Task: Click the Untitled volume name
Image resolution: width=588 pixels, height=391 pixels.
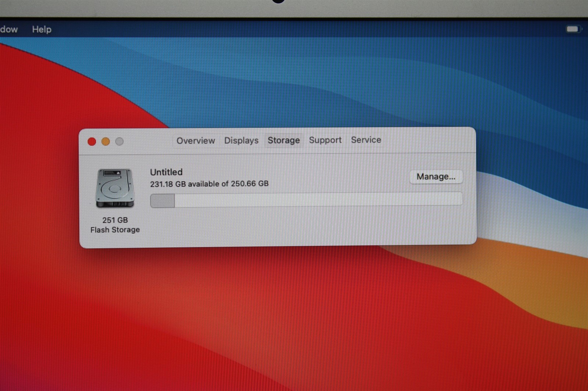Action: (x=166, y=172)
